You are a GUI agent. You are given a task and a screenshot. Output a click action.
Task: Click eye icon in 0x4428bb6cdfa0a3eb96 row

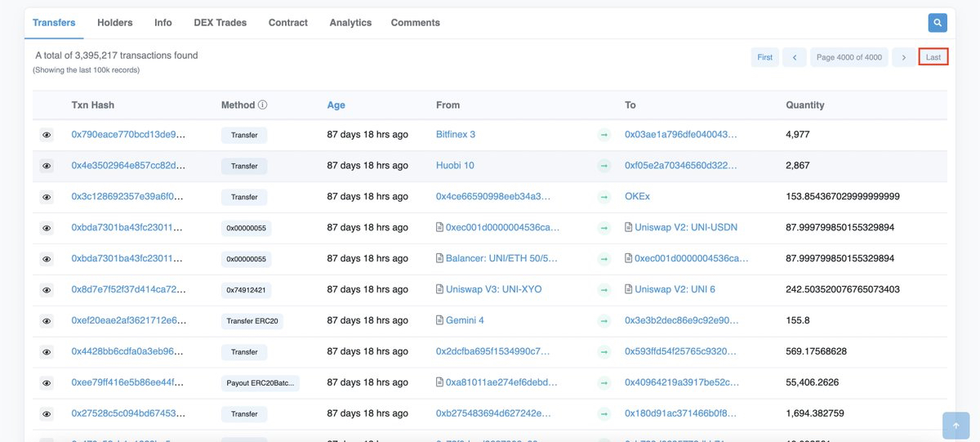47,352
